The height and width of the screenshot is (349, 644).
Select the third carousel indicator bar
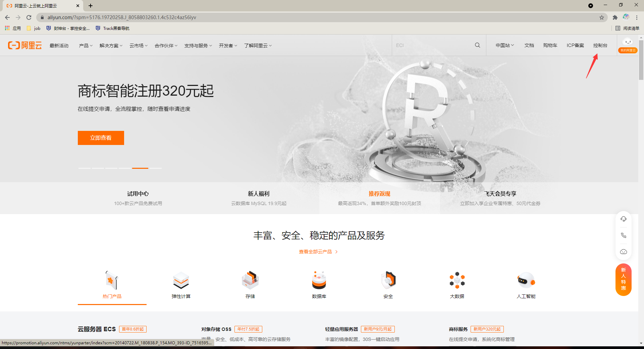111,168
